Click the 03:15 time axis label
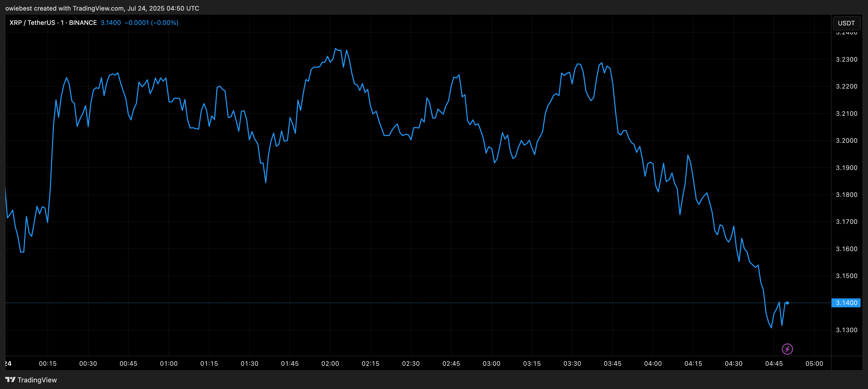 click(x=532, y=363)
